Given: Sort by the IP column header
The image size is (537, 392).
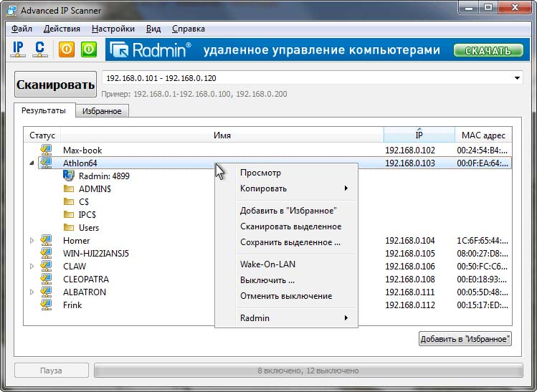Looking at the screenshot, I should click(419, 135).
